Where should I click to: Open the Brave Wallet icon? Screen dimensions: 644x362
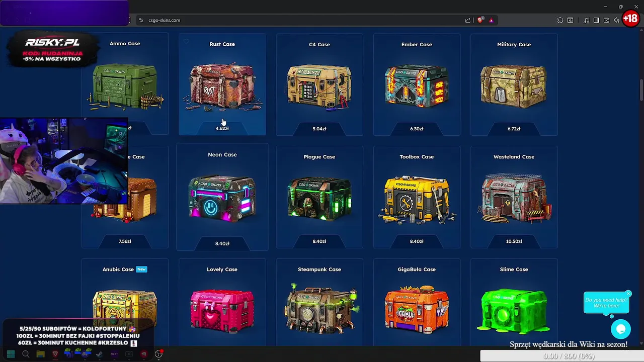tap(606, 20)
